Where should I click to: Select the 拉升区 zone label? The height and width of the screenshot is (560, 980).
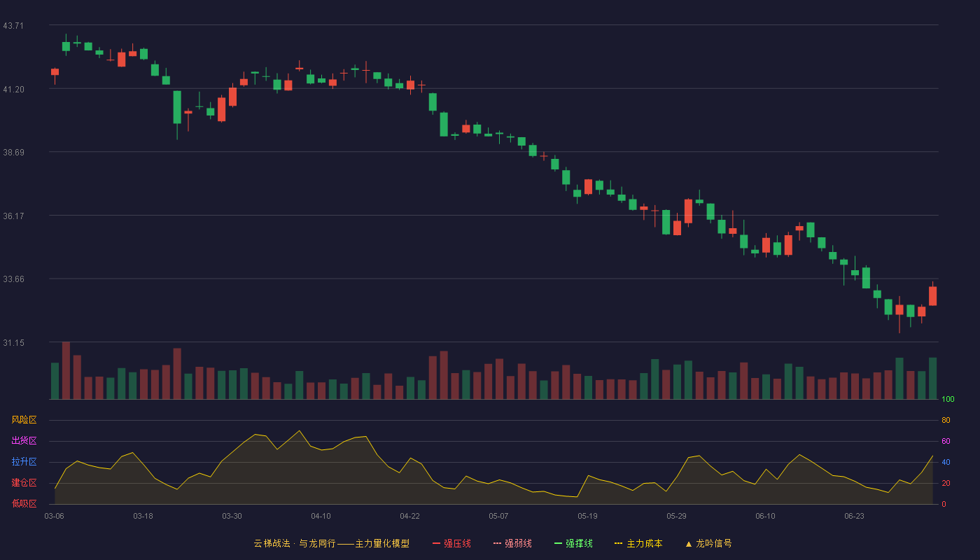(24, 462)
